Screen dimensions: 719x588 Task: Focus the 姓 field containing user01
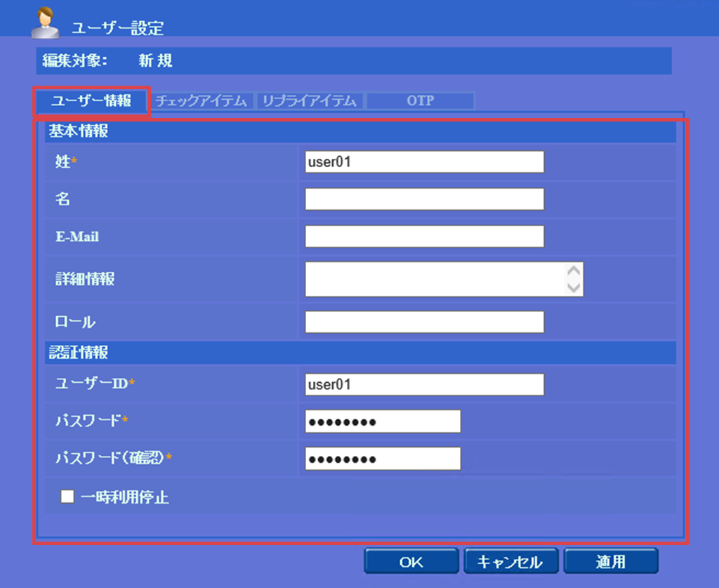tap(424, 162)
